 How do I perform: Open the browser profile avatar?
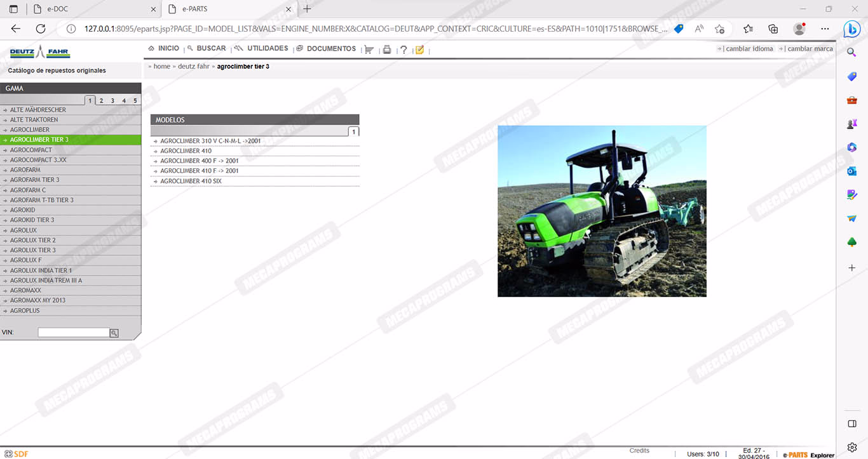(799, 29)
